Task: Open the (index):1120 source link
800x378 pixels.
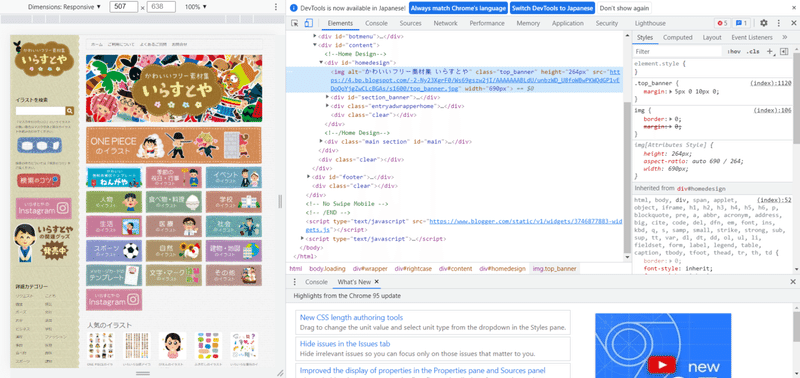Action: pos(770,83)
